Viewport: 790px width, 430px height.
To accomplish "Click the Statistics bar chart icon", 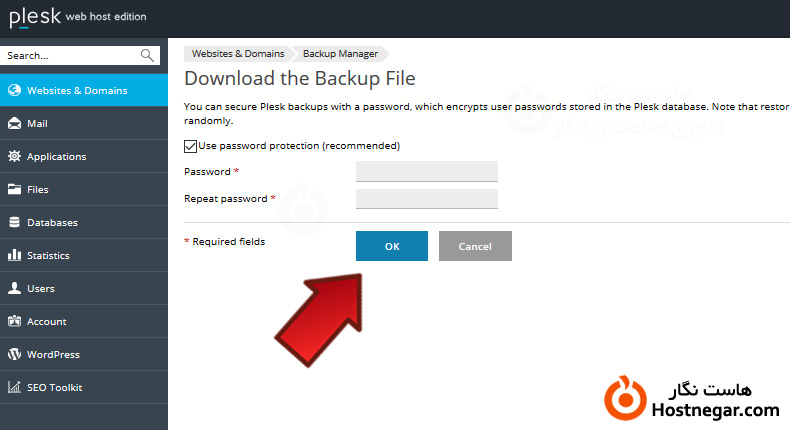I will point(14,255).
